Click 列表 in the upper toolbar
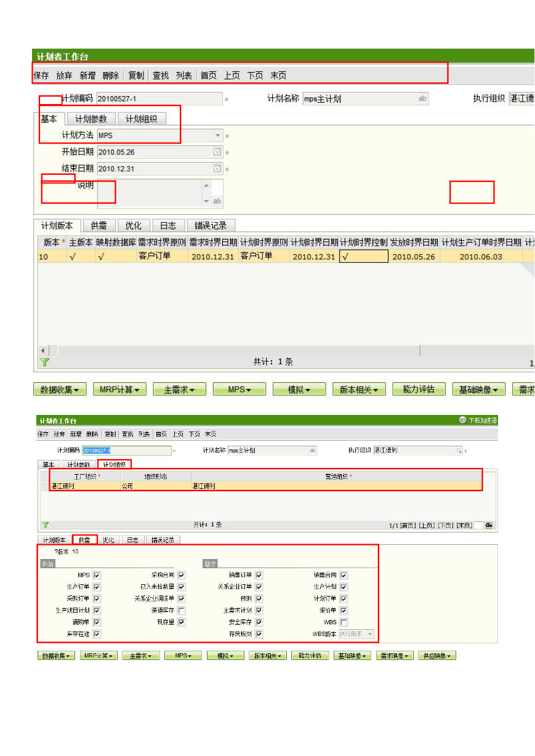535x756 pixels. pos(184,75)
